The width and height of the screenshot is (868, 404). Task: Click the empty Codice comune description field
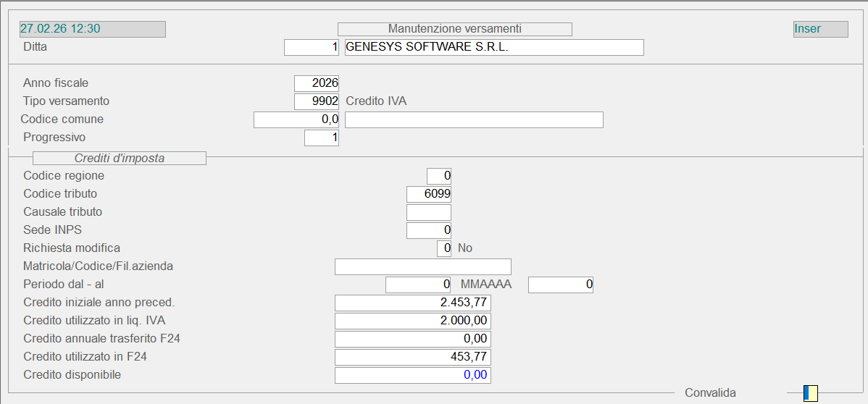[474, 119]
